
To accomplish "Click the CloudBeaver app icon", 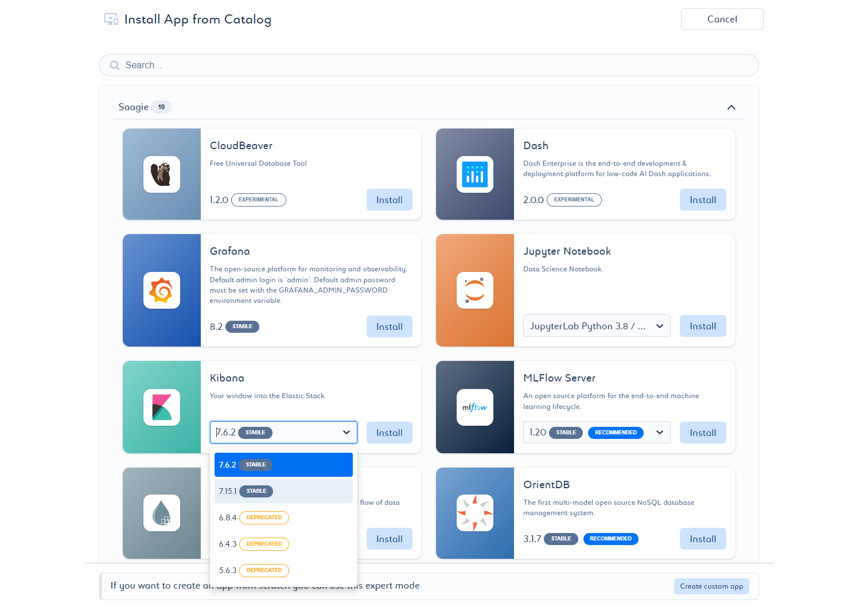I will click(x=162, y=174).
